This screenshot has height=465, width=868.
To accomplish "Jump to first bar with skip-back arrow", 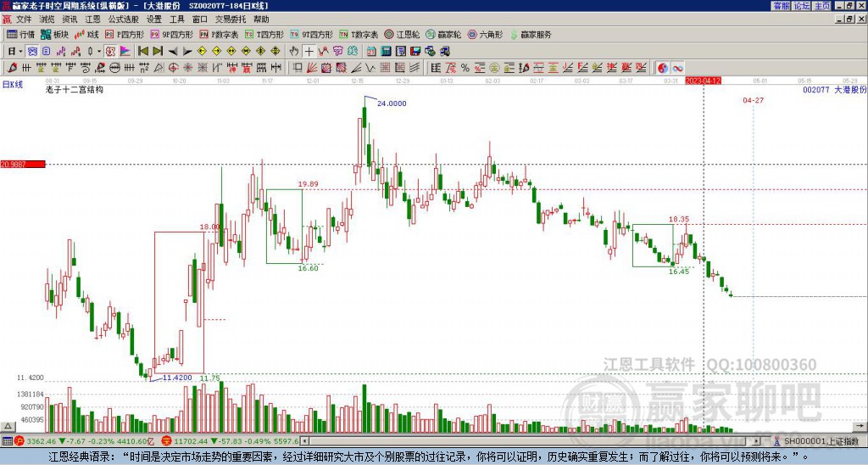I will tap(143, 51).
